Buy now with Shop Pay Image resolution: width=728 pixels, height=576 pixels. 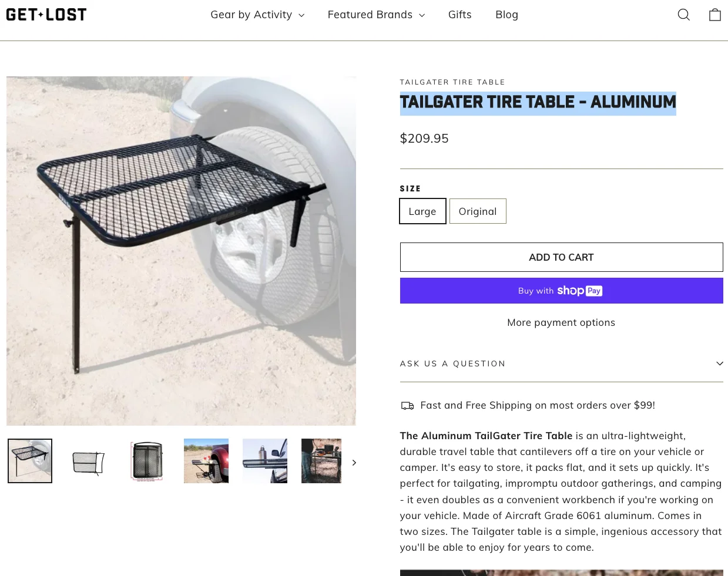click(561, 291)
